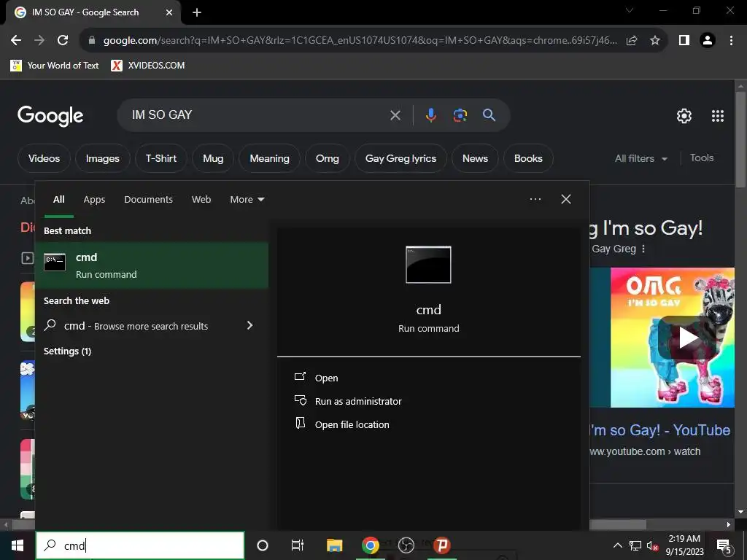Click the magnifier search button in Google

pyautogui.click(x=489, y=114)
